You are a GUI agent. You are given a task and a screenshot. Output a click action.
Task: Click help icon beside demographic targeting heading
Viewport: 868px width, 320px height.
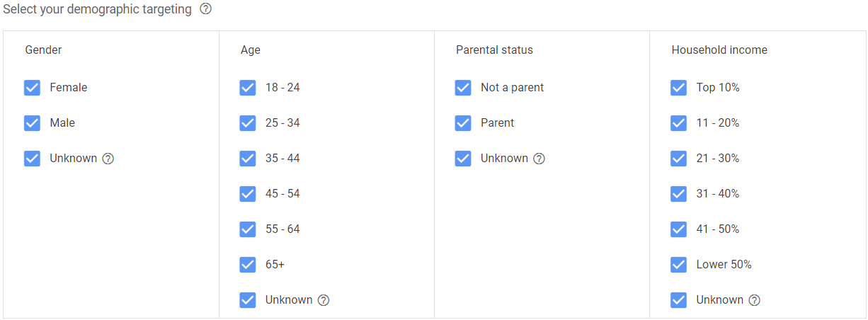(206, 10)
